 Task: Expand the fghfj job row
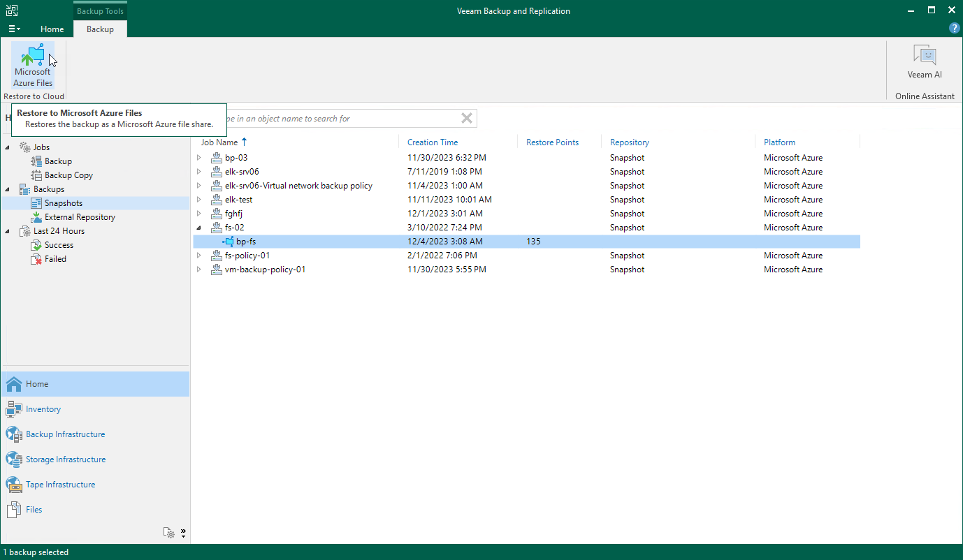[x=198, y=214]
